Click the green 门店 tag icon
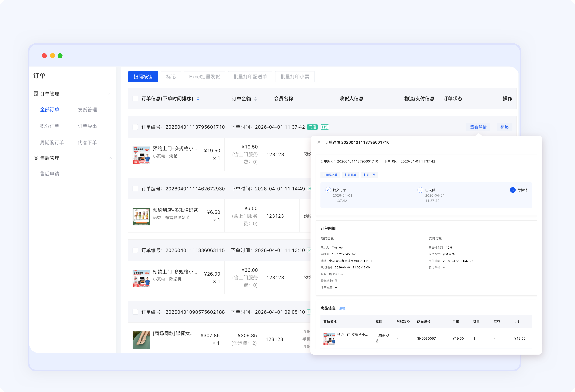 pyautogui.click(x=312, y=127)
